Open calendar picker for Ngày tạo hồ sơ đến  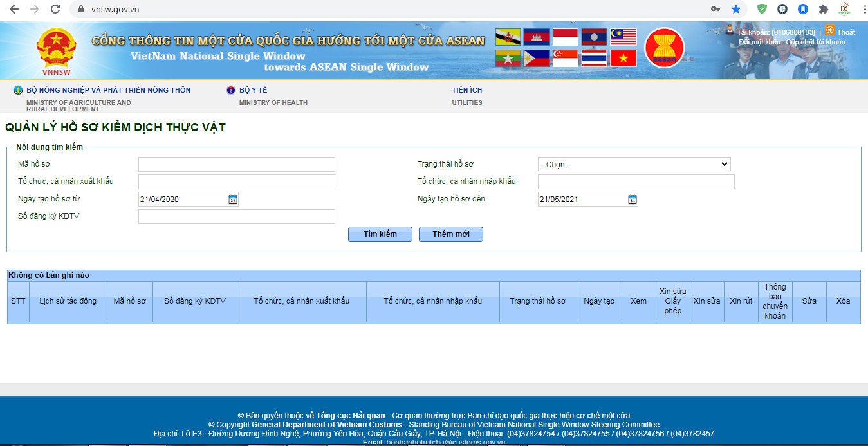pyautogui.click(x=633, y=200)
